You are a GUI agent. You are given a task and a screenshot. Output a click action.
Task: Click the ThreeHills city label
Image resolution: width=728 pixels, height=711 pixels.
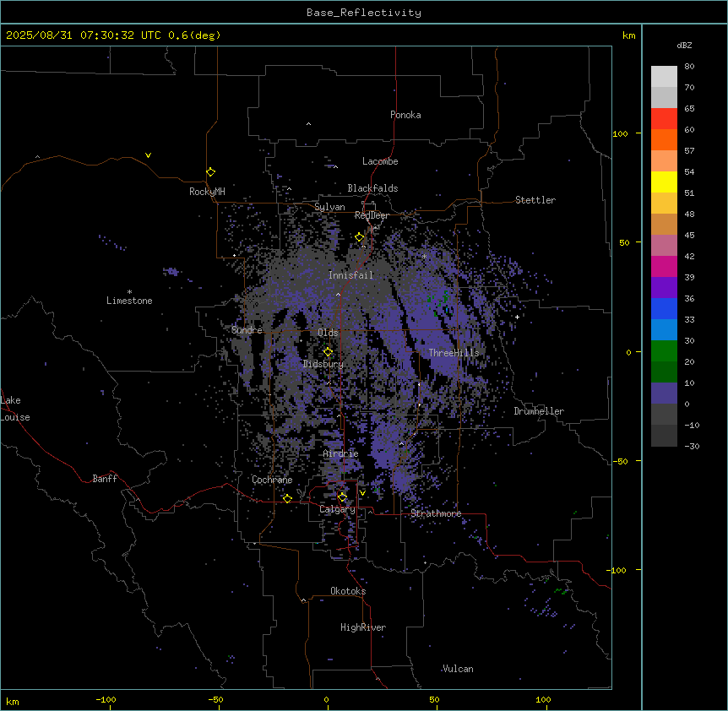[454, 353]
